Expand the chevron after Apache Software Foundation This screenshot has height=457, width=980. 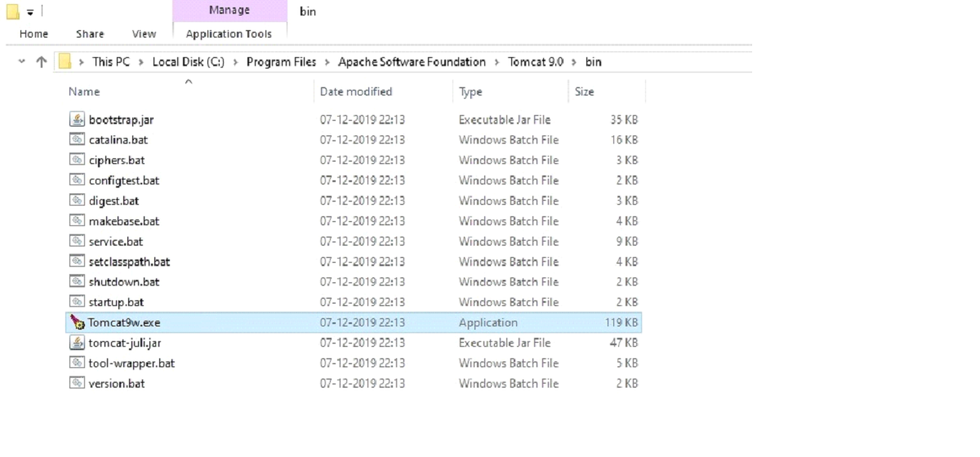[x=497, y=62]
